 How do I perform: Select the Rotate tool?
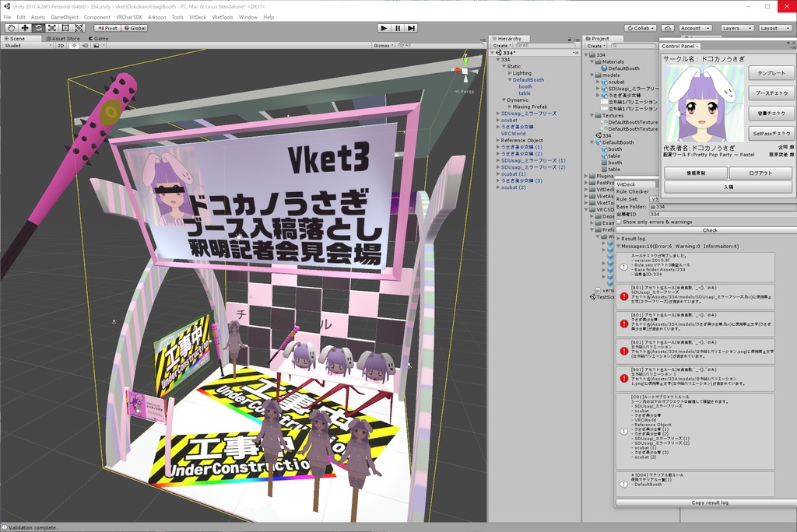pos(38,28)
